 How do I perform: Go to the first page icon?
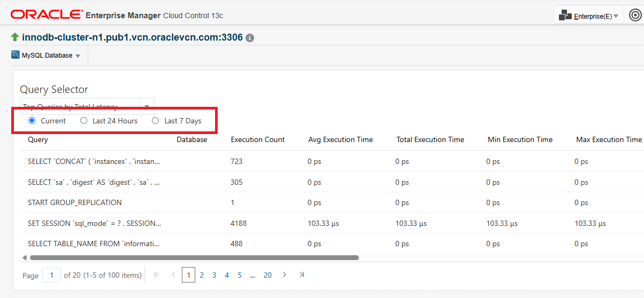[156, 275]
